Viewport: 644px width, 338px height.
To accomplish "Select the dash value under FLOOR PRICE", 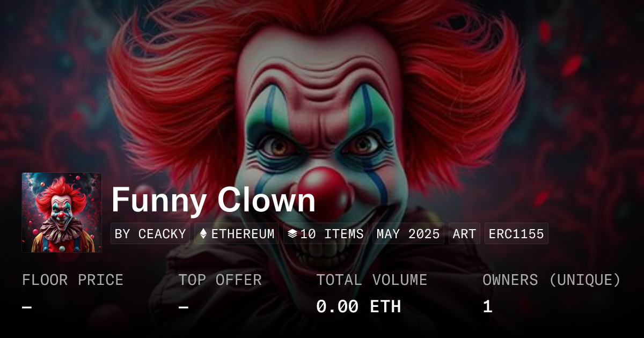I will click(x=27, y=307).
